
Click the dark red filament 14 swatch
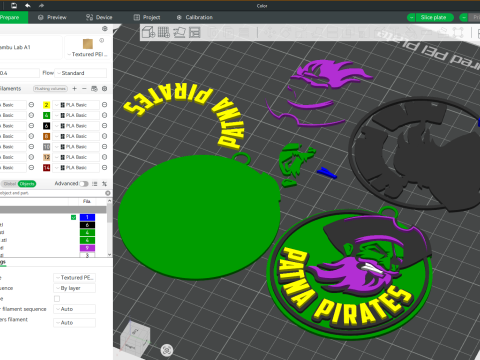coord(46,167)
